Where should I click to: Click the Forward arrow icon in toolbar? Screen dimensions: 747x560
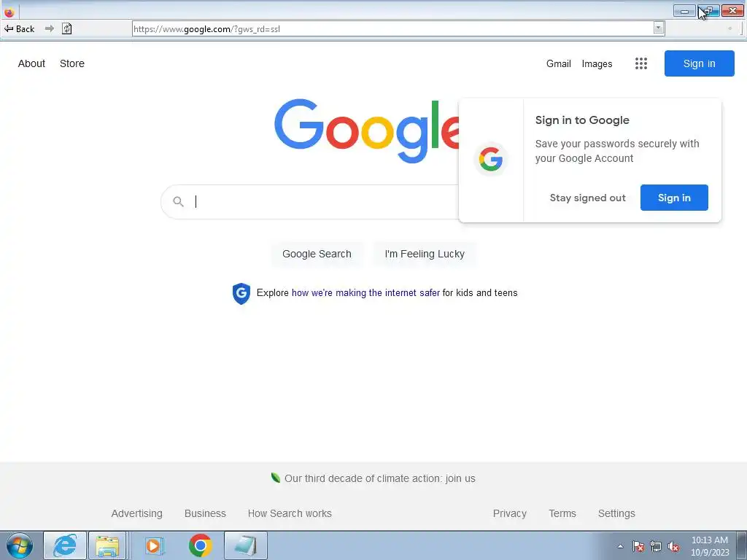pyautogui.click(x=49, y=28)
